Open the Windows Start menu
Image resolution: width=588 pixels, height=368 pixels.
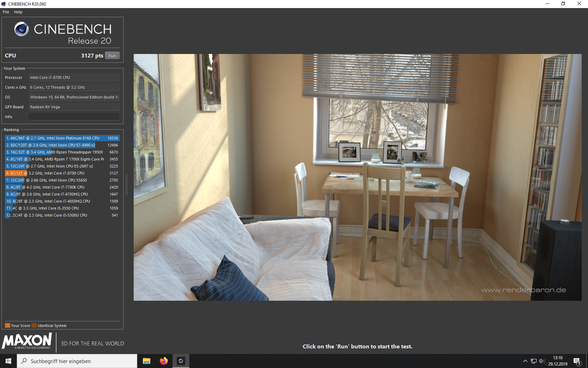point(8,361)
